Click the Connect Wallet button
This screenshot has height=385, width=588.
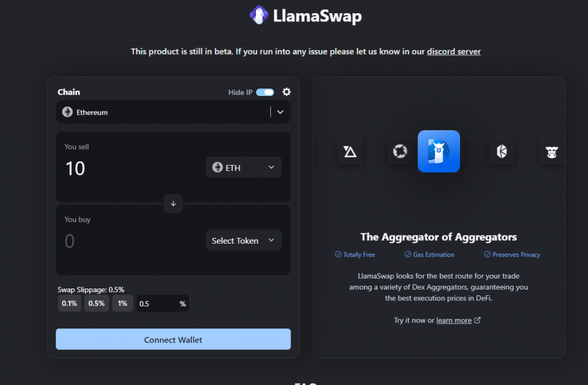pos(173,339)
